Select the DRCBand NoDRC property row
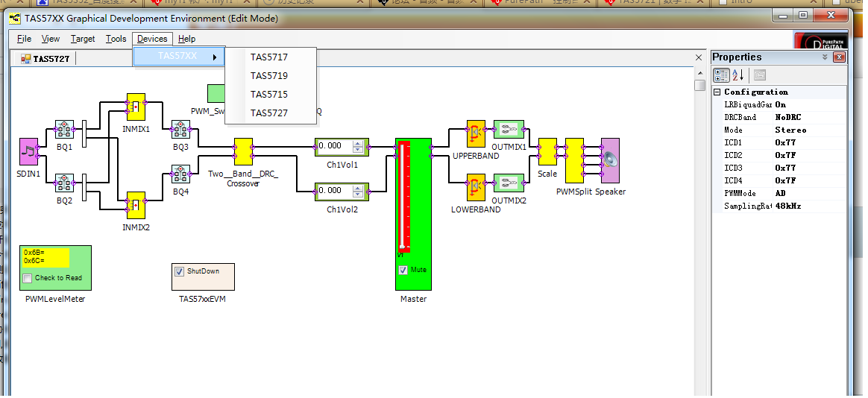 click(779, 117)
